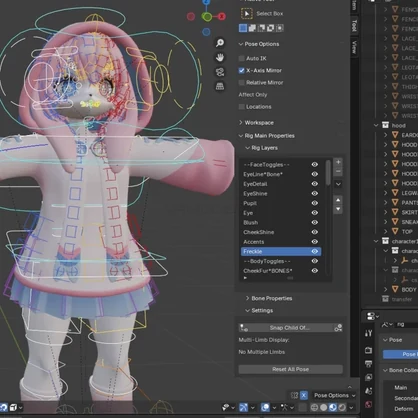Remove rig layer with minus icon
The image size is (418, 418).
pyautogui.click(x=338, y=171)
